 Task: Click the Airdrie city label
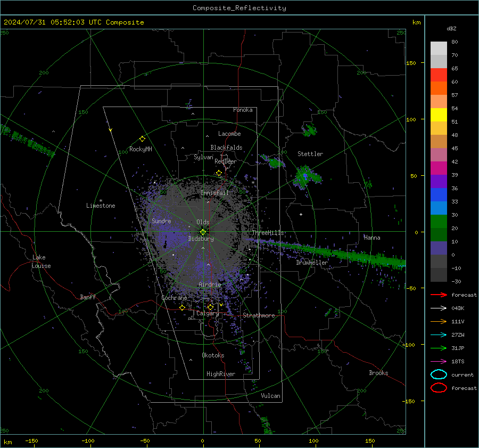coord(210,284)
